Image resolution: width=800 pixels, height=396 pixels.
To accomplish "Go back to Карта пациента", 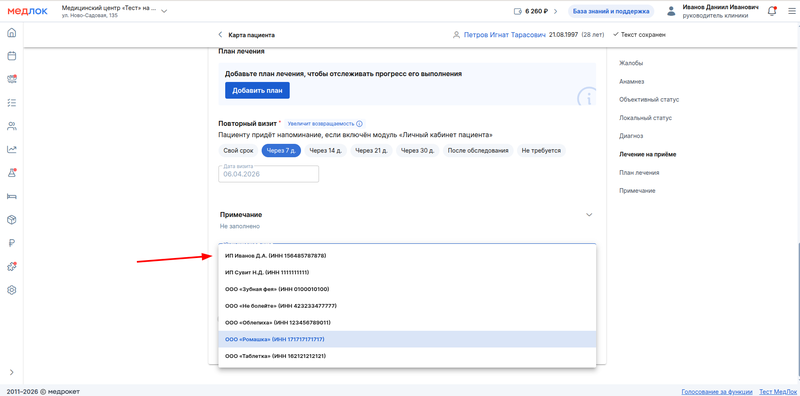I will click(246, 35).
